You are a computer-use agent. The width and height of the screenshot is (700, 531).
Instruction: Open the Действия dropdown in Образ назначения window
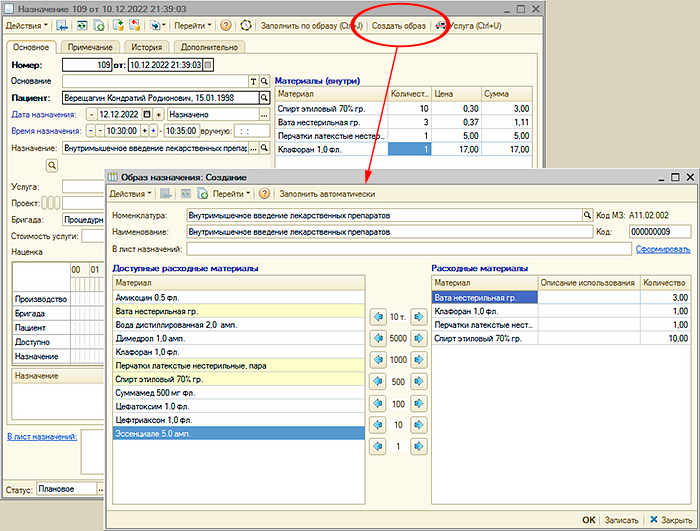click(x=130, y=193)
